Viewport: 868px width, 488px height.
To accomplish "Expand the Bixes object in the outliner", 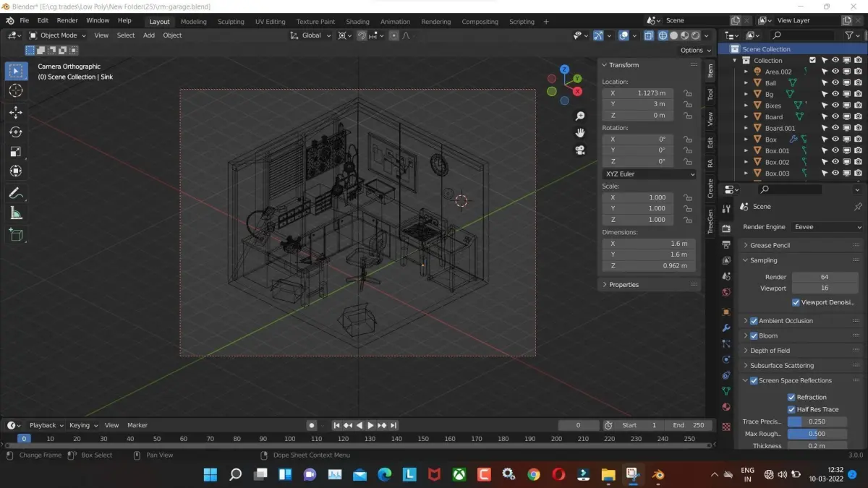I will (x=746, y=106).
